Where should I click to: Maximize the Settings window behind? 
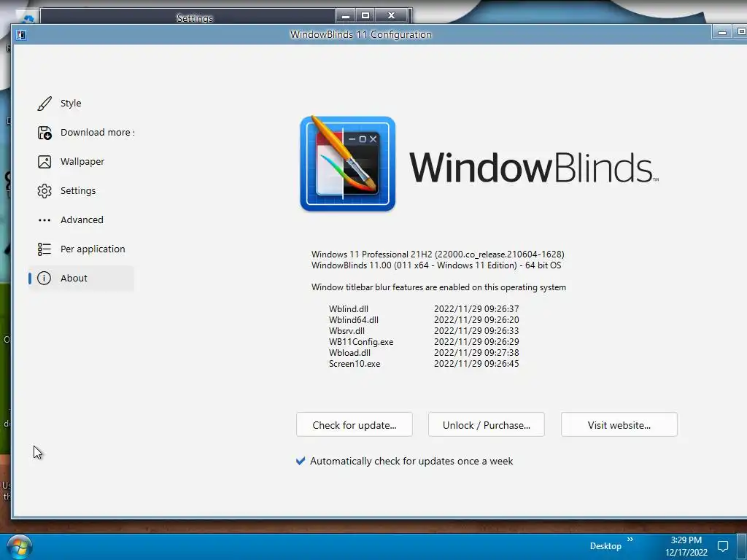[365, 16]
